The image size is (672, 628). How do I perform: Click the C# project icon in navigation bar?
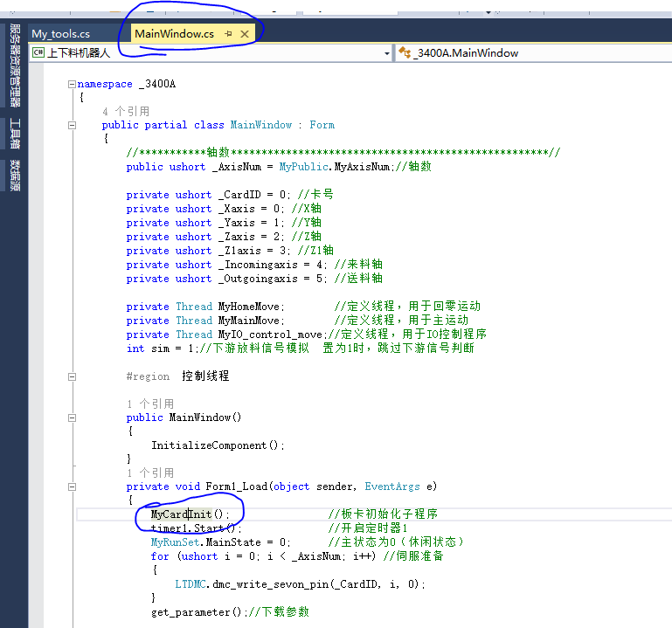tap(38, 52)
